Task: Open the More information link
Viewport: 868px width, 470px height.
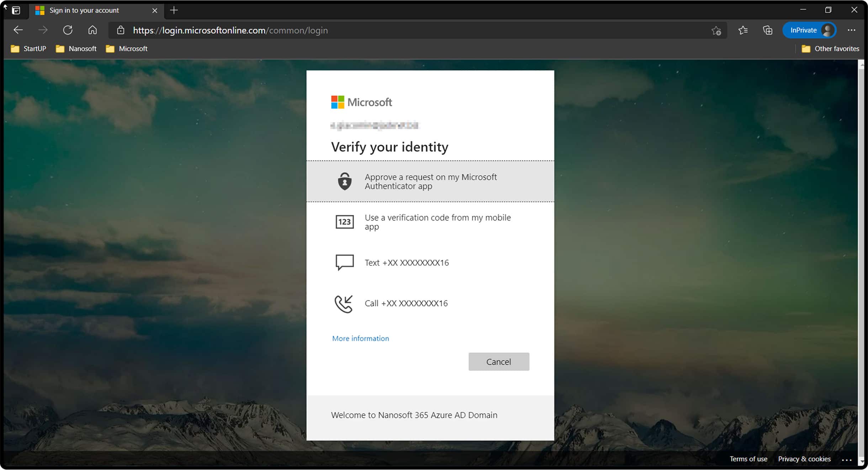Action: (360, 338)
